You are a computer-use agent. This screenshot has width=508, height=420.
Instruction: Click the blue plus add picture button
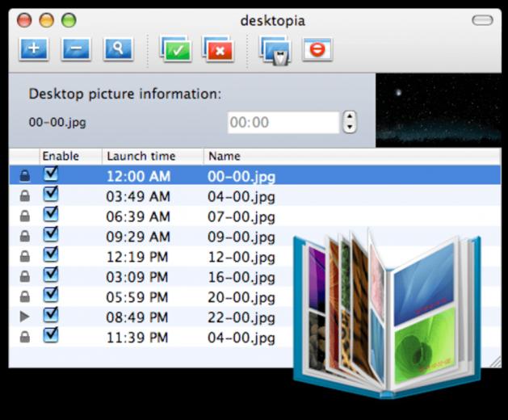(x=34, y=49)
